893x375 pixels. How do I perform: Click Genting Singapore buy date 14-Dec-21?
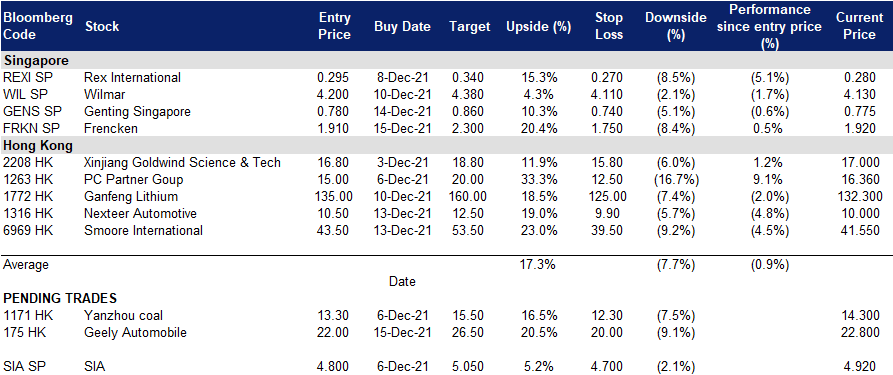(x=402, y=112)
